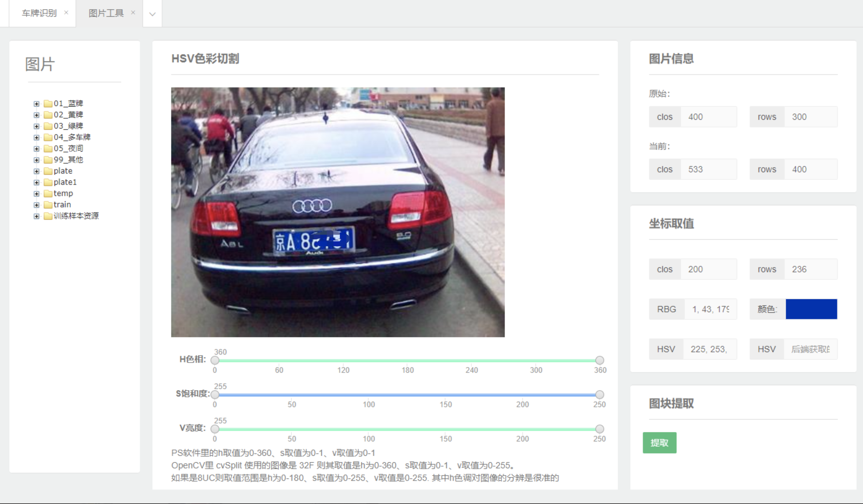863x504 pixels.
Task: Click the 05_夜间 folder icon
Action: pyautogui.click(x=48, y=148)
